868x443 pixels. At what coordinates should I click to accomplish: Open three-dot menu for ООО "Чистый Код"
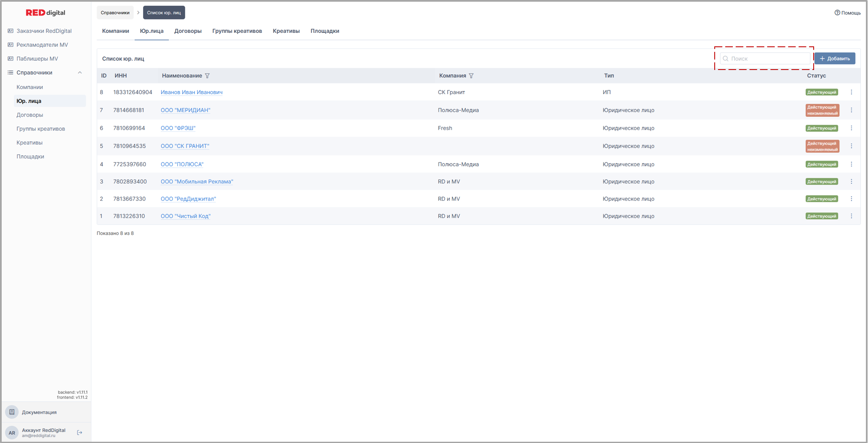851,216
